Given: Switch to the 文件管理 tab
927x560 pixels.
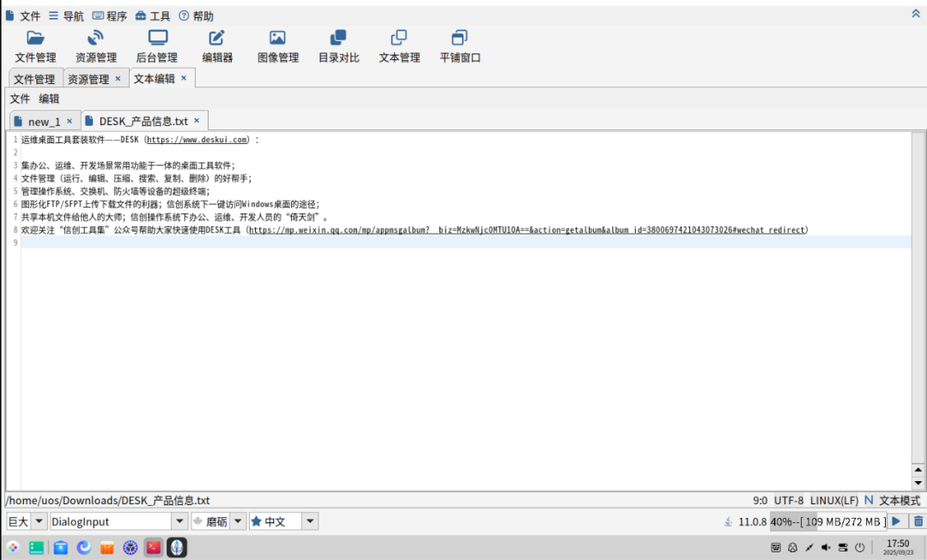Looking at the screenshot, I should point(34,79).
